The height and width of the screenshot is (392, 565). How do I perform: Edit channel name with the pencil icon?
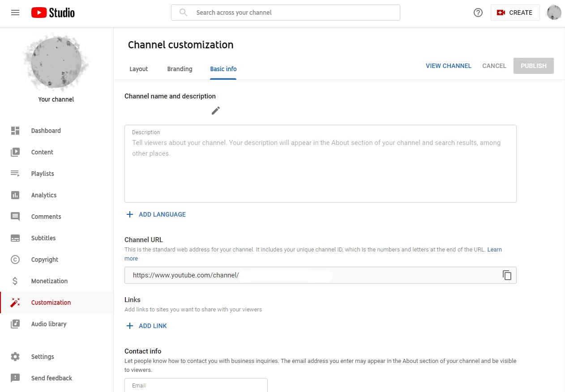[215, 110]
